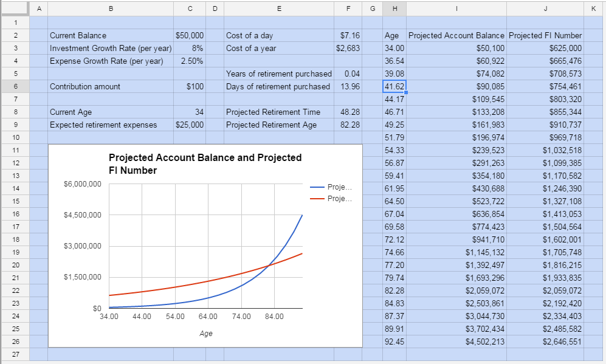This screenshot has height=364, width=606.
Task: Click the Investment Growth Rate label cell
Action: pyautogui.click(x=111, y=48)
